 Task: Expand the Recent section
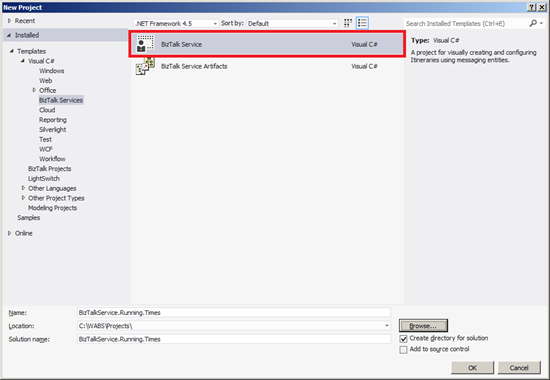pyautogui.click(x=9, y=21)
